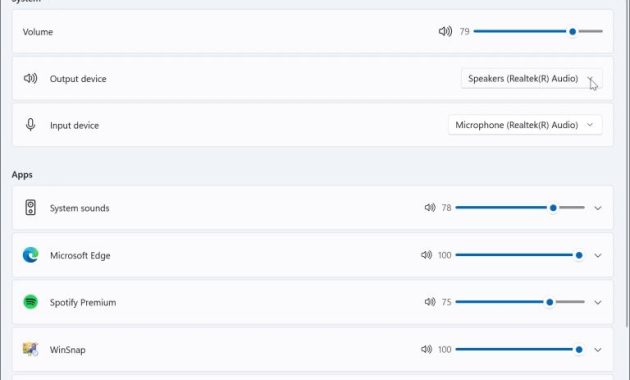This screenshot has height=380, width=630.
Task: Click the main Volume slider track
Action: pos(538,31)
